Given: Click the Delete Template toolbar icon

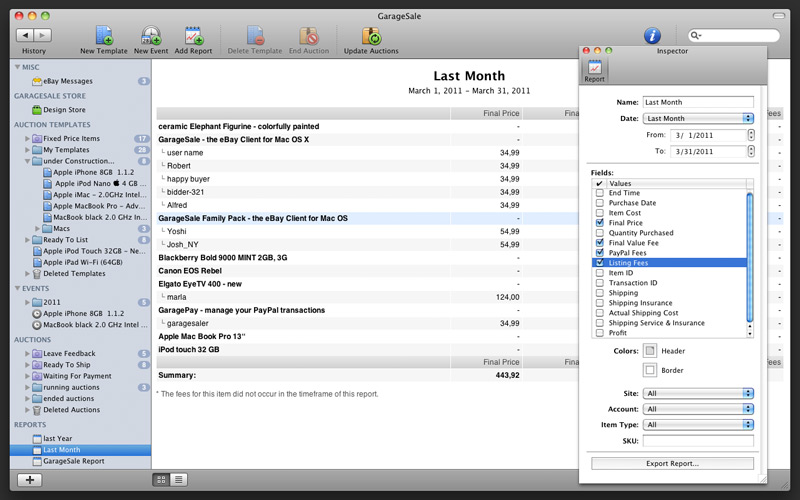Looking at the screenshot, I should 255,36.
